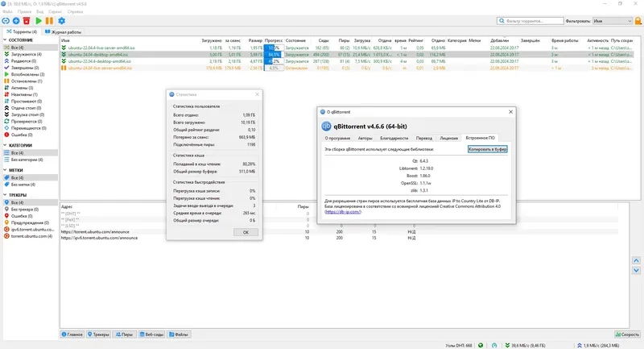644x349 pixels.
Task: Click the green resume play toolbar icon
Action: [x=39, y=21]
